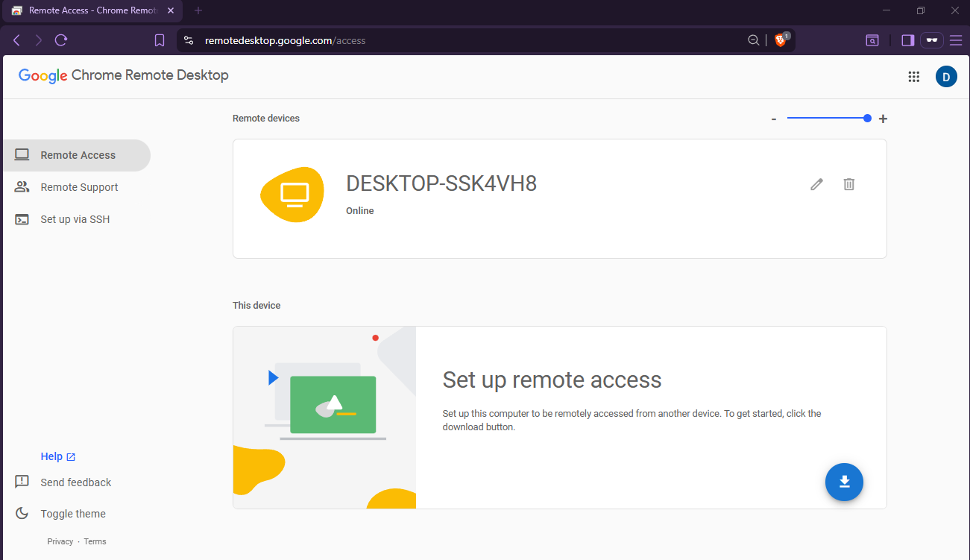Image resolution: width=970 pixels, height=560 pixels.
Task: Click the Remote devices label
Action: (266, 118)
